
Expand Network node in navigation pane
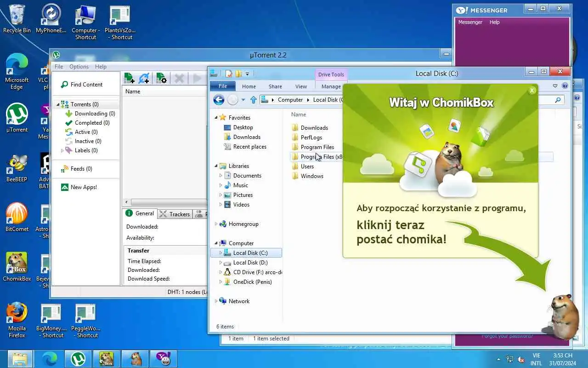(x=216, y=301)
